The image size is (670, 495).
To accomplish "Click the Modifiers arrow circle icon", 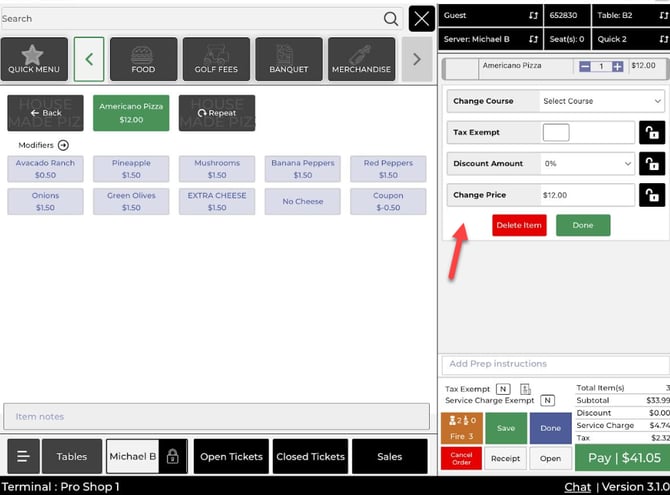I will 63,145.
